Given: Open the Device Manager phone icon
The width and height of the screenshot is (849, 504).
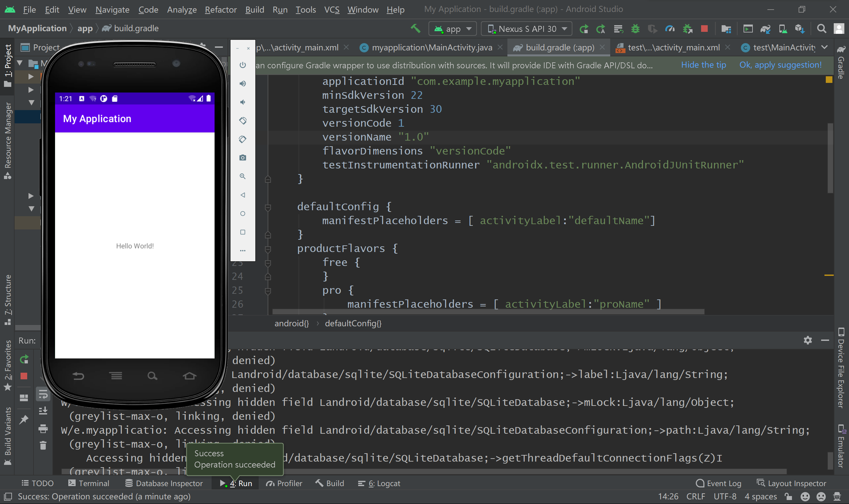Looking at the screenshot, I should 783,29.
